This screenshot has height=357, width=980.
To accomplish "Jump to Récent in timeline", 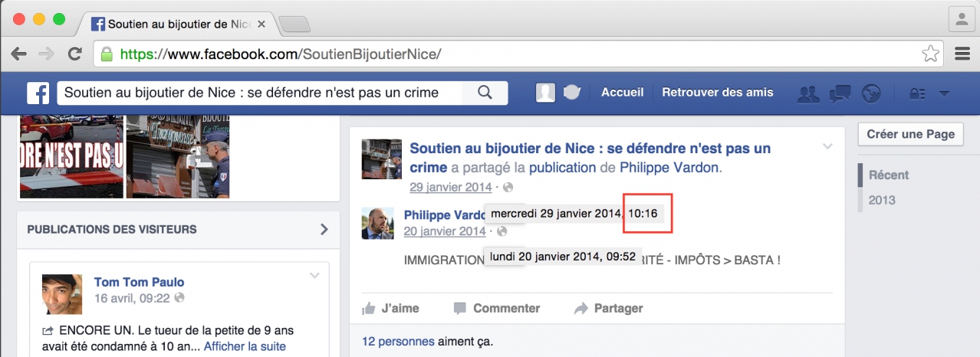I will (x=889, y=175).
